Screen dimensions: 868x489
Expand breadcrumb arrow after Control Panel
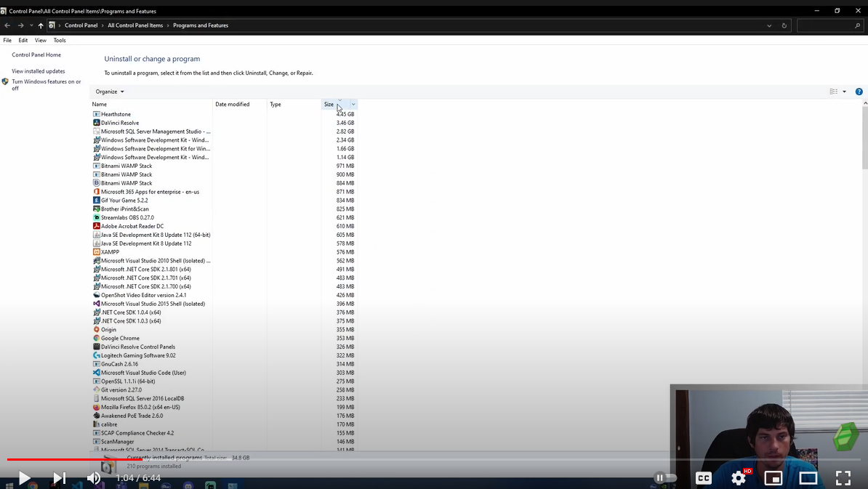(x=103, y=25)
